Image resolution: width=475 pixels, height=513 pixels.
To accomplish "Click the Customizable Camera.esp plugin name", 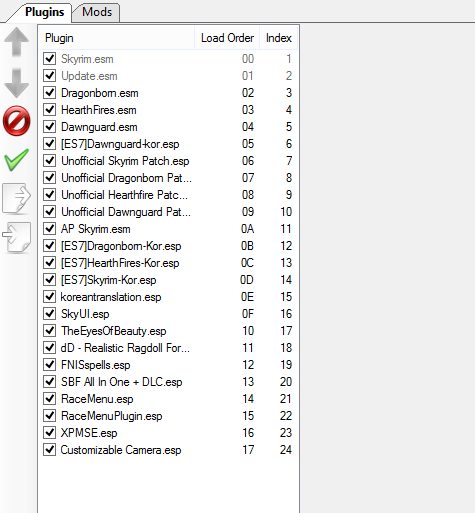I will coord(121,450).
